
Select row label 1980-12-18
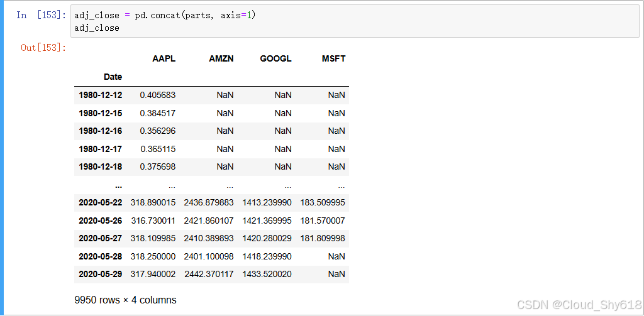click(100, 167)
